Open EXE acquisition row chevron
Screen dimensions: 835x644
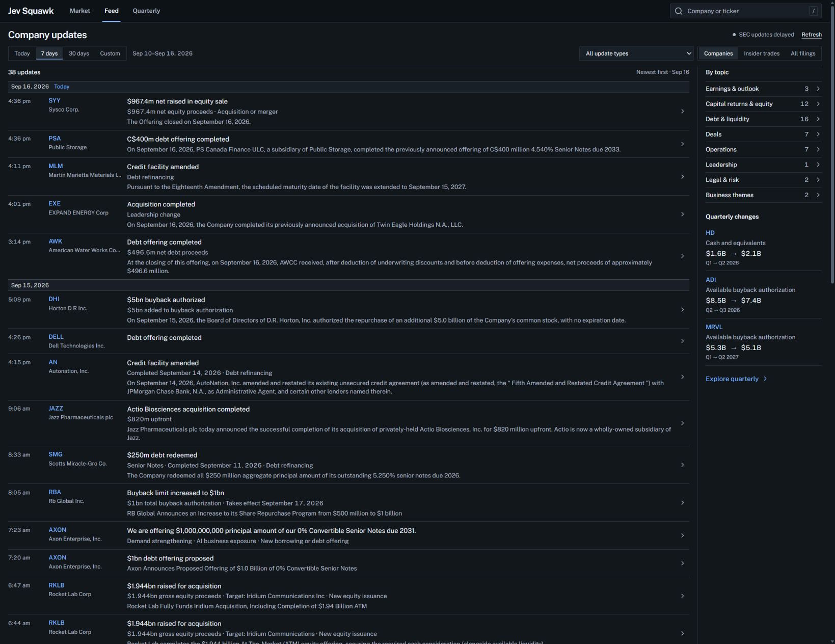pyautogui.click(x=682, y=214)
